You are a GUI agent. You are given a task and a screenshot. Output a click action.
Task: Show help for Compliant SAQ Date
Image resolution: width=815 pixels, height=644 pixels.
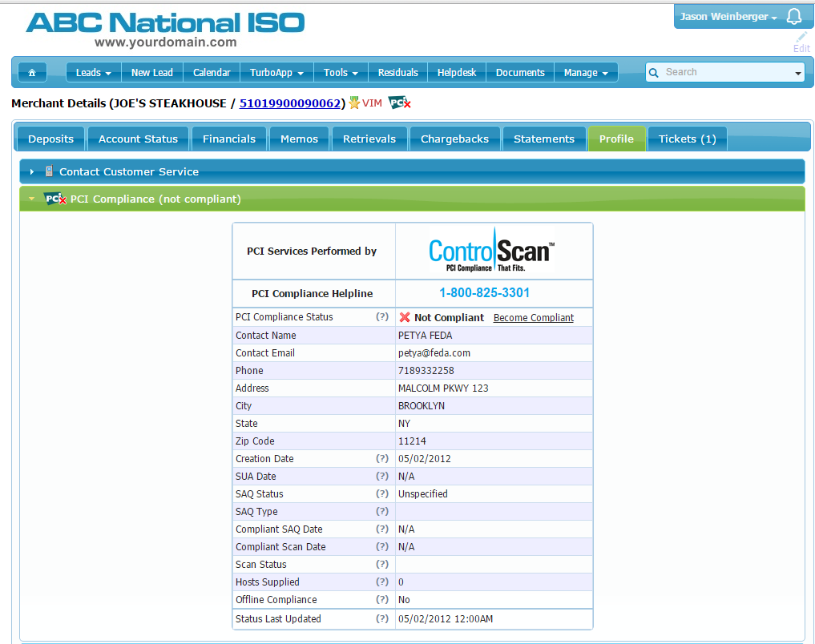click(x=382, y=529)
